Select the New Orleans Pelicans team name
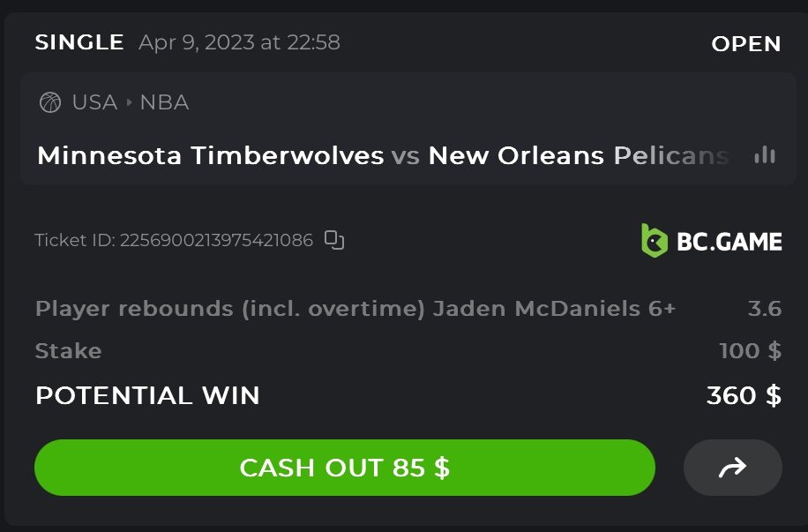 (578, 156)
